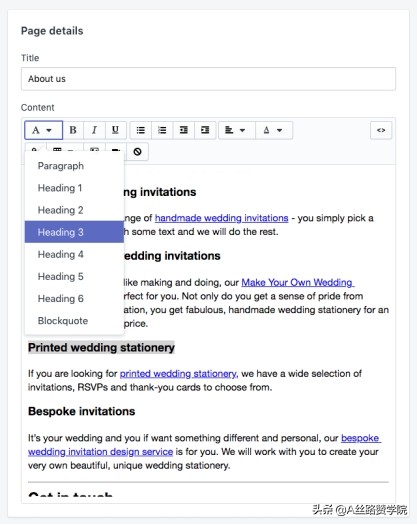
Task: Choose Heading 1 format
Action: pyautogui.click(x=74, y=188)
